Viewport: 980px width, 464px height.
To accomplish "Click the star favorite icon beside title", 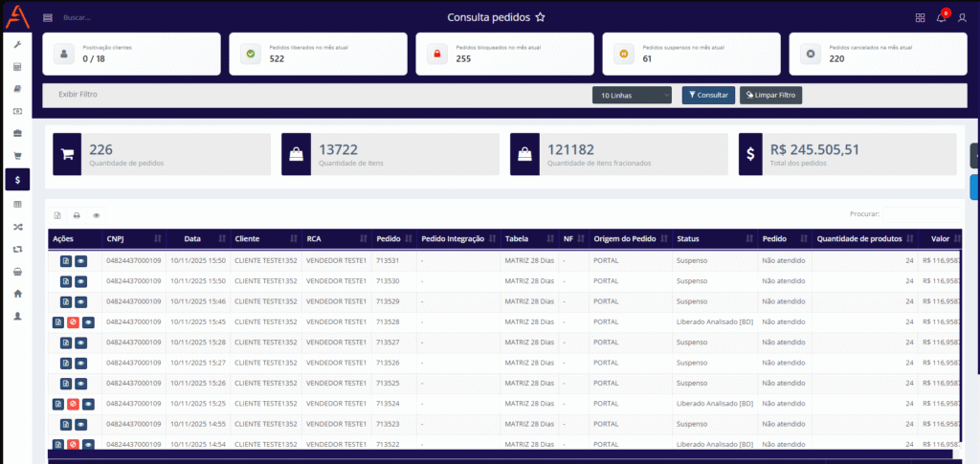I will coord(540,17).
